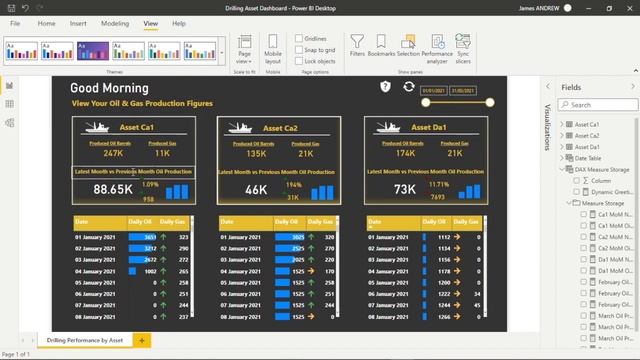Collapse the DAX Measure Storage table

coord(562,169)
